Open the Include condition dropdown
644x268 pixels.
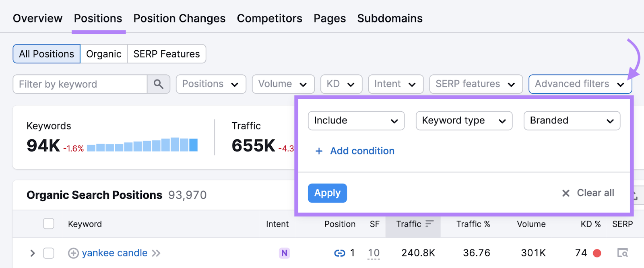tap(356, 121)
